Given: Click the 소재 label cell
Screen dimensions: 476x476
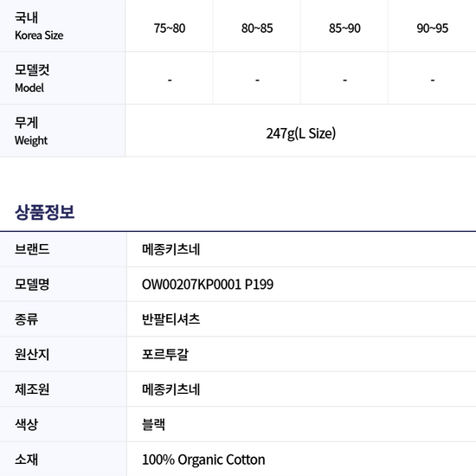Looking at the screenshot, I should 63,460.
